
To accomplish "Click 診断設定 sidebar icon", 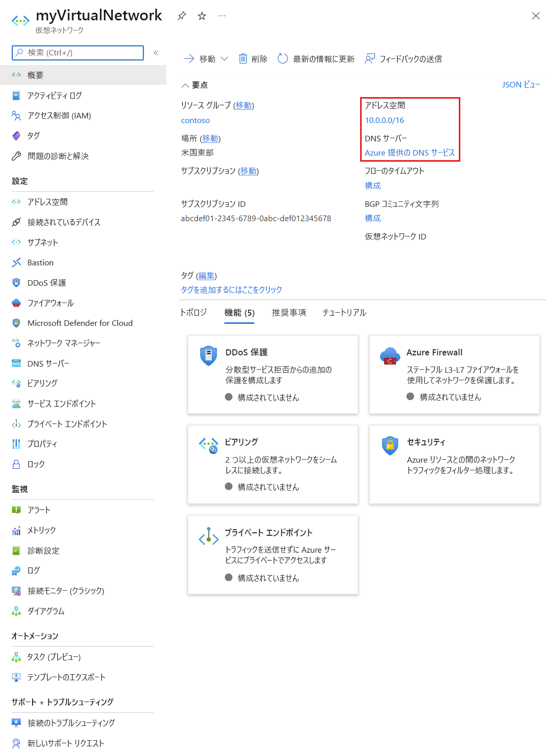I will click(16, 551).
